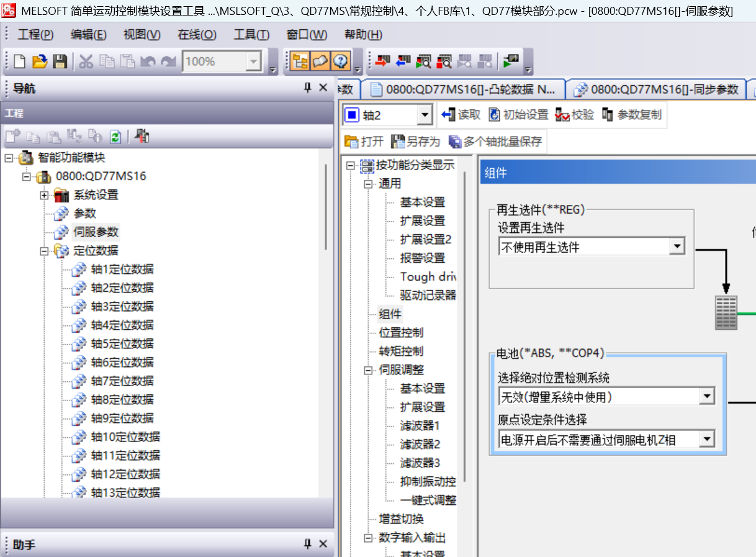Select 转矩控制 in the function tree
The image size is (756, 557).
click(x=401, y=351)
